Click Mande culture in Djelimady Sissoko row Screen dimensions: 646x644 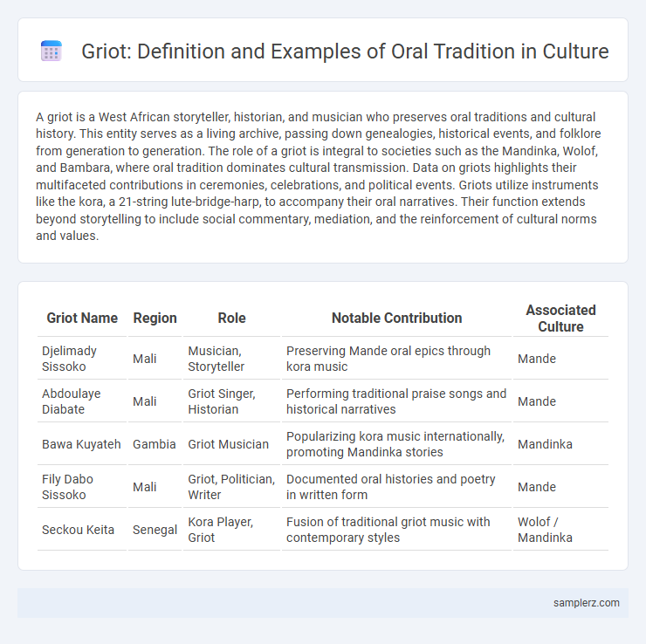(560, 359)
